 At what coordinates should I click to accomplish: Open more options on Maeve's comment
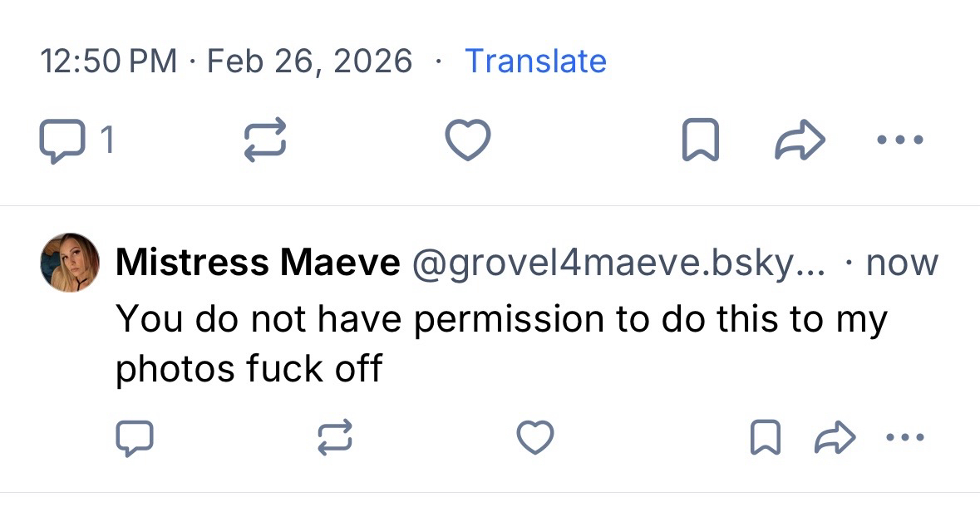click(x=905, y=437)
